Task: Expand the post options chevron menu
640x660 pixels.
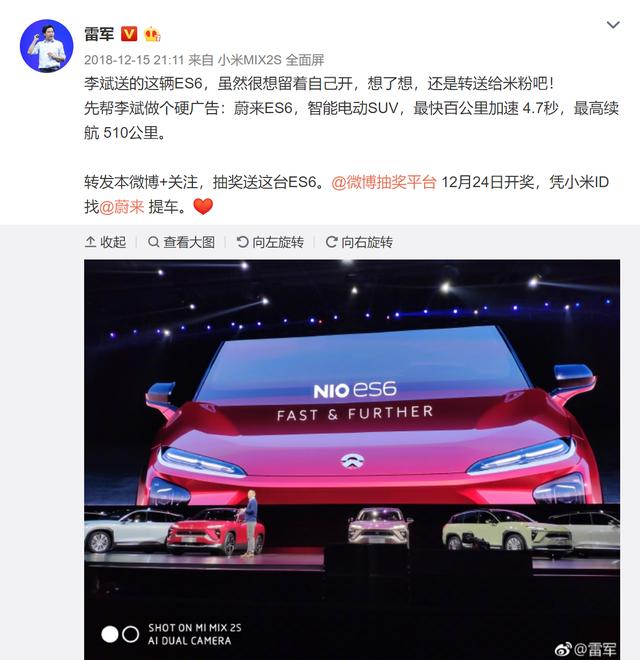Action: (613, 25)
